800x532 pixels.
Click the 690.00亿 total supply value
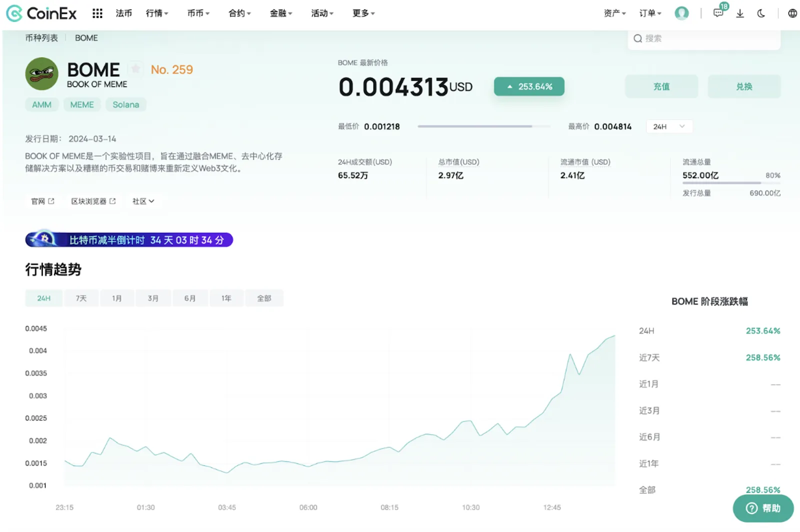click(765, 193)
